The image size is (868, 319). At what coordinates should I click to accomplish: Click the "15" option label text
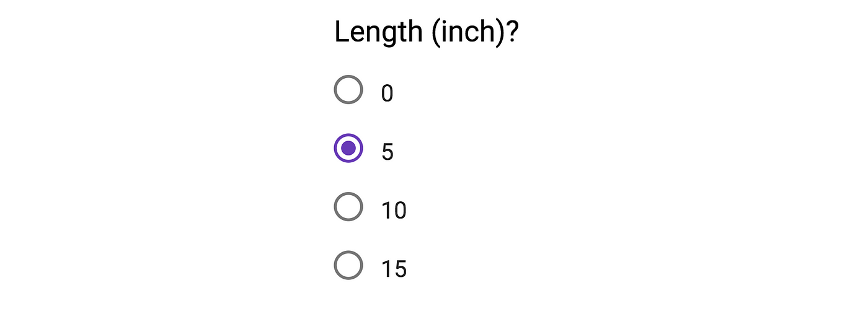[x=394, y=269]
